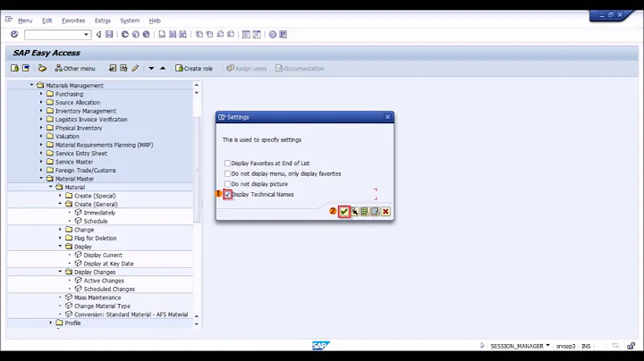Click the Add to Favorites icon
Image resolution: width=644 pixels, height=361 pixels.
click(113, 68)
